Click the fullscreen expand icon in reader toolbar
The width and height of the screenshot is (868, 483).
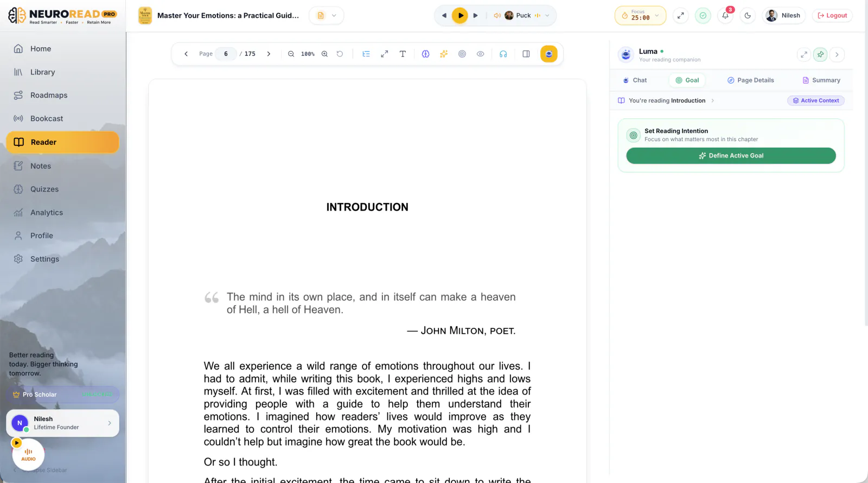pyautogui.click(x=384, y=54)
